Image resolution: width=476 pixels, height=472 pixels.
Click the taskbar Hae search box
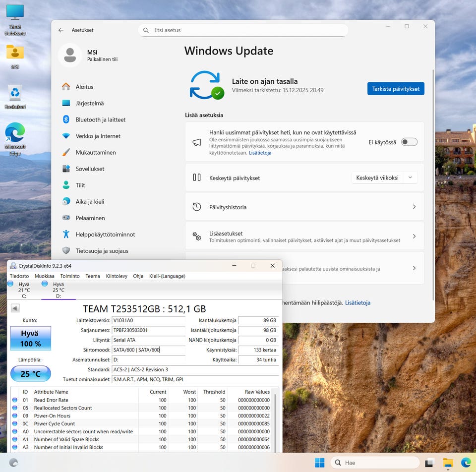click(375, 463)
